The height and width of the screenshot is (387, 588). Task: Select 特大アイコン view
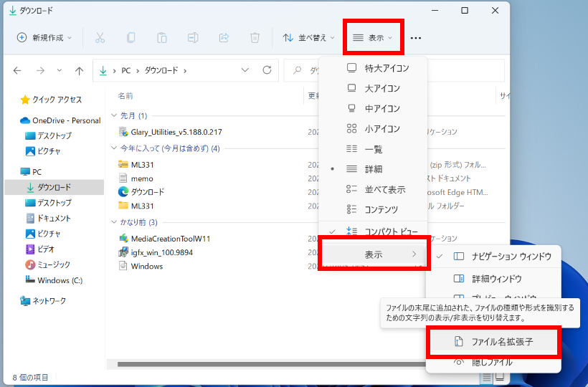pyautogui.click(x=373, y=68)
